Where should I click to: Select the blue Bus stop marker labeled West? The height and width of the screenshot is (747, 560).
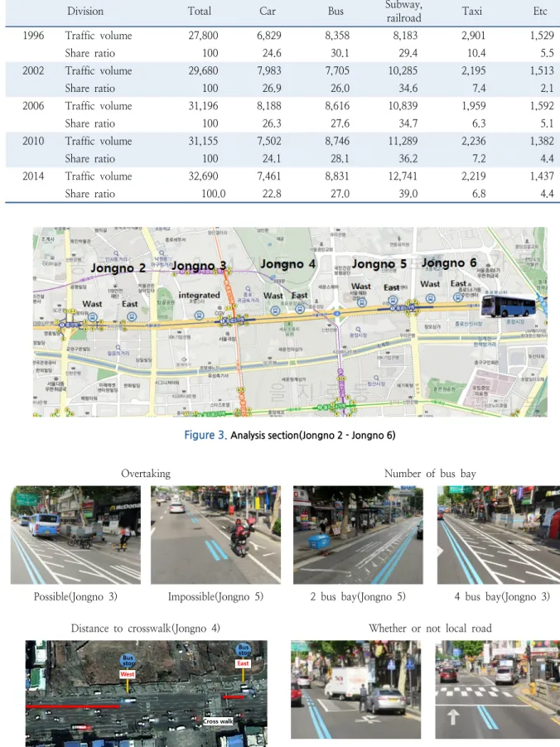point(128,660)
